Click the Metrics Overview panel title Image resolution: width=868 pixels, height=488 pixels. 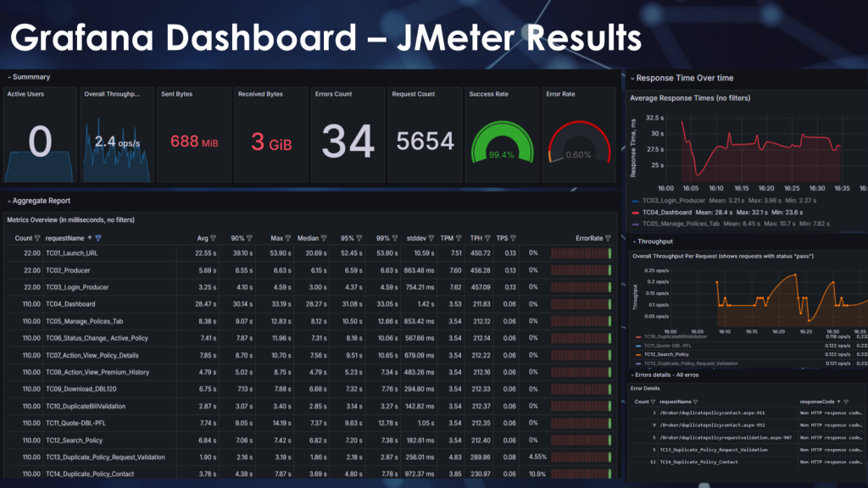(x=71, y=220)
